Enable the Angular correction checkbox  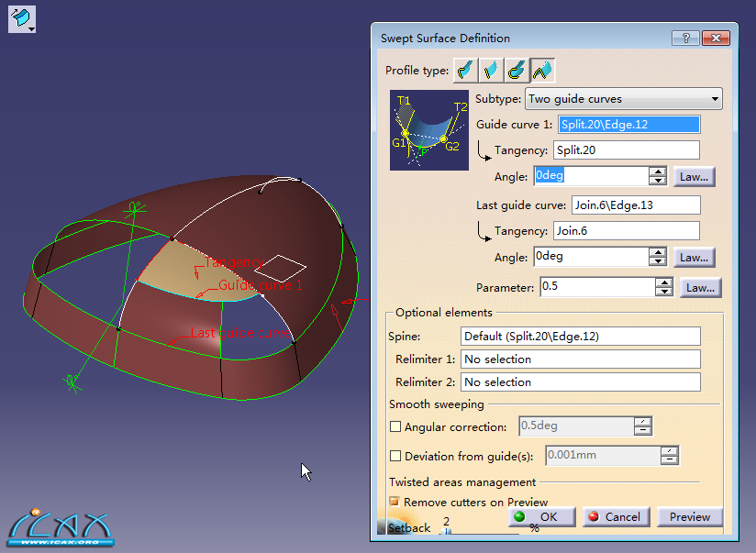click(395, 426)
